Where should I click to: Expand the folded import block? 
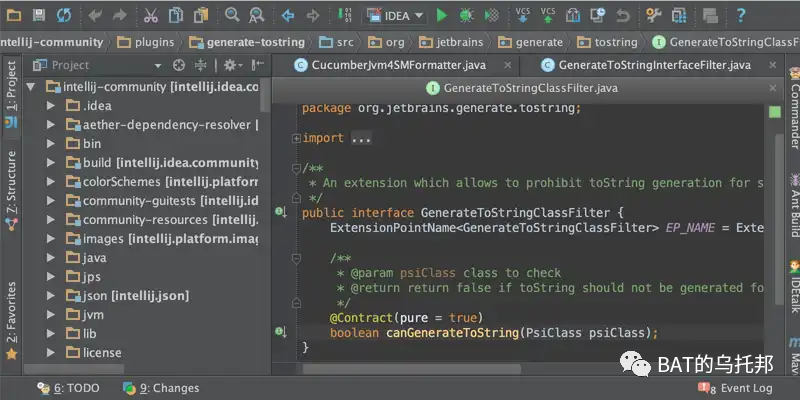coord(296,138)
